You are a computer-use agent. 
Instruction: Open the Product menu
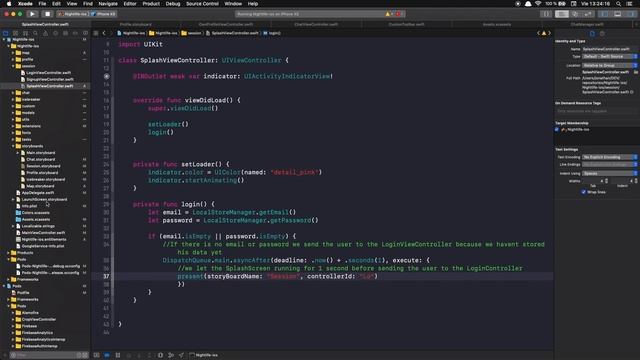click(151, 4)
